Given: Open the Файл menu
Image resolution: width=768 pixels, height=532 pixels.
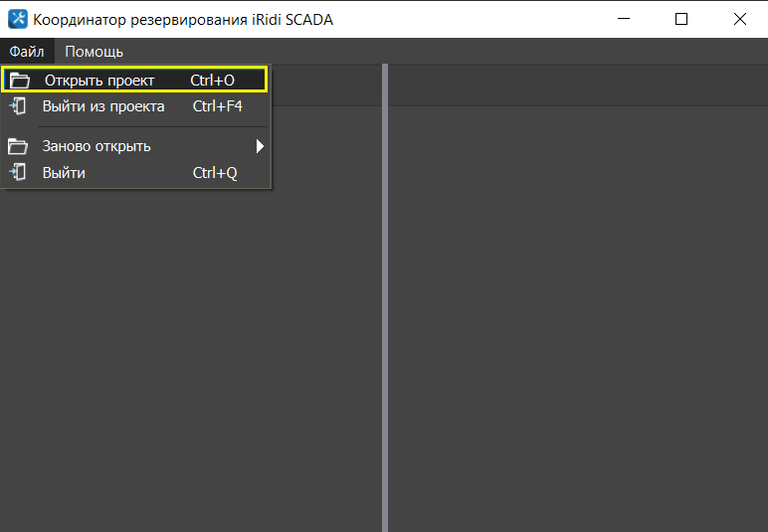Looking at the screenshot, I should 27,52.
